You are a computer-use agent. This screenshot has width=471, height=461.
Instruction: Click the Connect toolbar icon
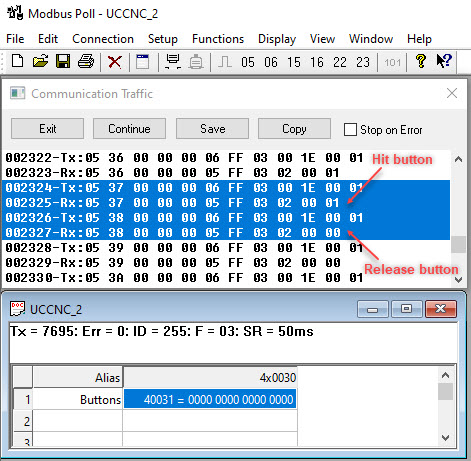point(173,62)
